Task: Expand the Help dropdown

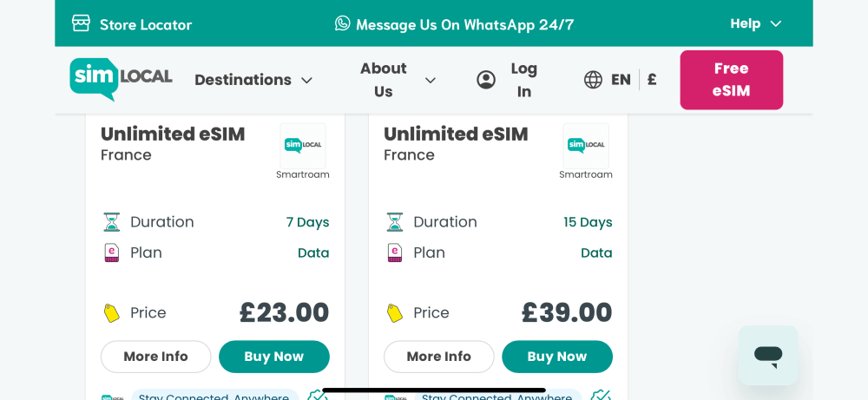Action: (x=756, y=23)
